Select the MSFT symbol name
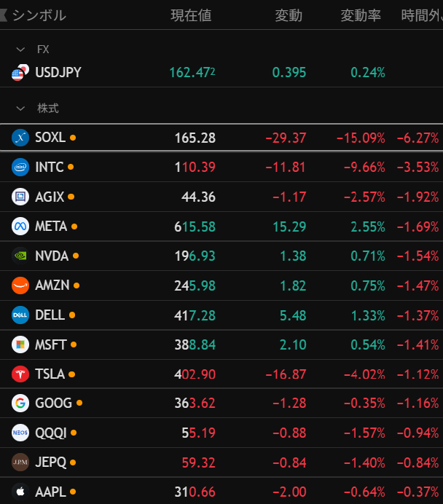443x504 pixels. (x=51, y=344)
